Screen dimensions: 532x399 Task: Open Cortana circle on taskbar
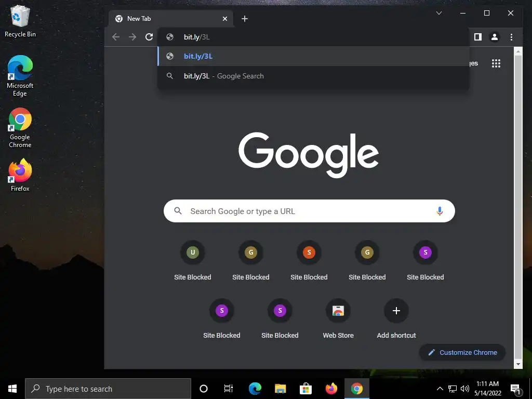pyautogui.click(x=204, y=389)
